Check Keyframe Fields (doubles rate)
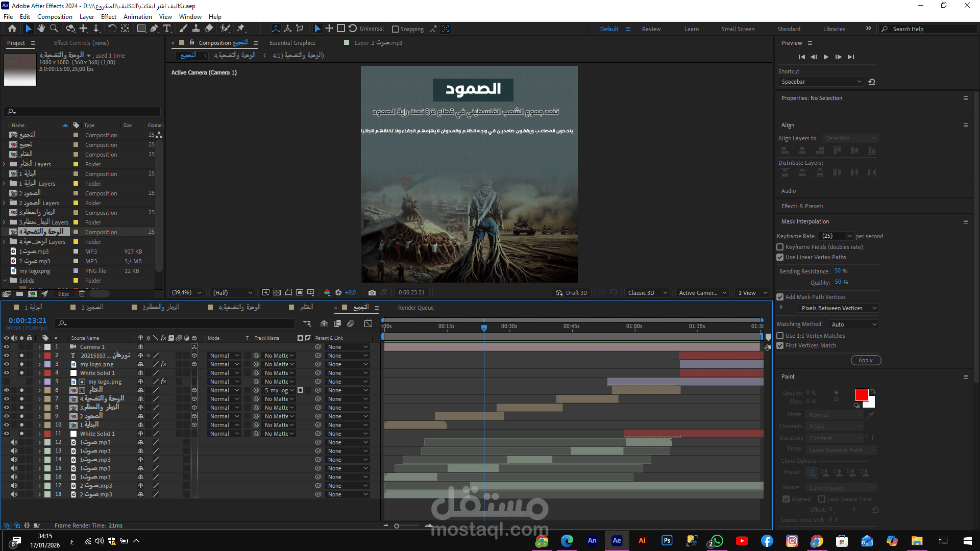The image size is (980, 551). [780, 247]
